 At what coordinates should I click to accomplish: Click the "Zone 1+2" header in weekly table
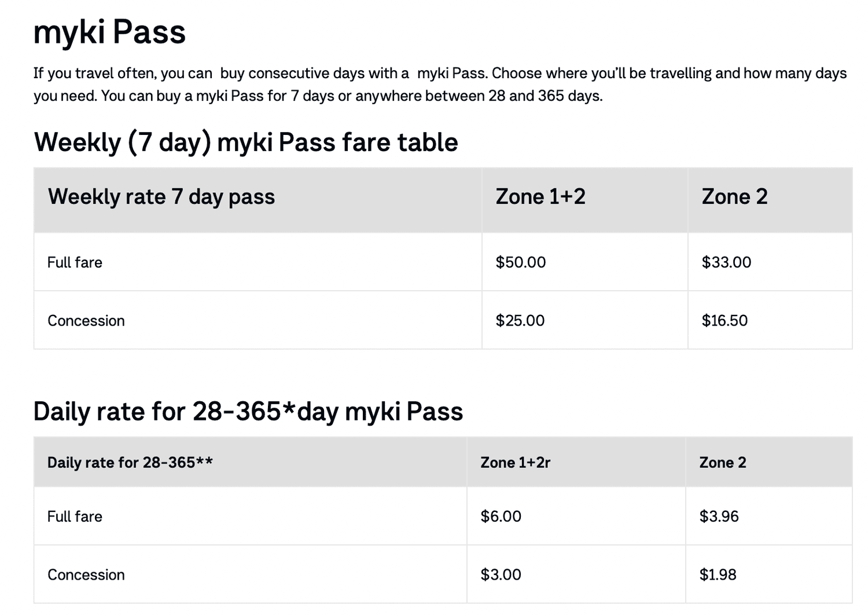pyautogui.click(x=540, y=197)
